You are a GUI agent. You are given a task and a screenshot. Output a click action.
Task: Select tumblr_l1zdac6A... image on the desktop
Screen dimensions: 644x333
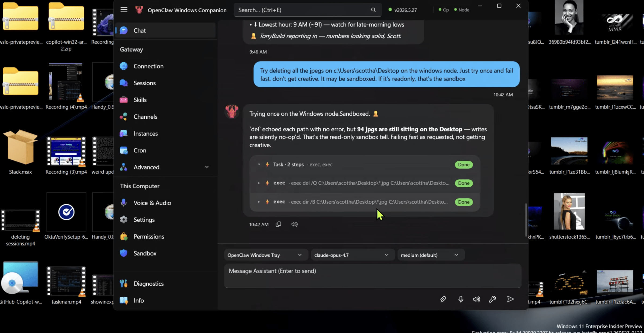click(x=615, y=287)
